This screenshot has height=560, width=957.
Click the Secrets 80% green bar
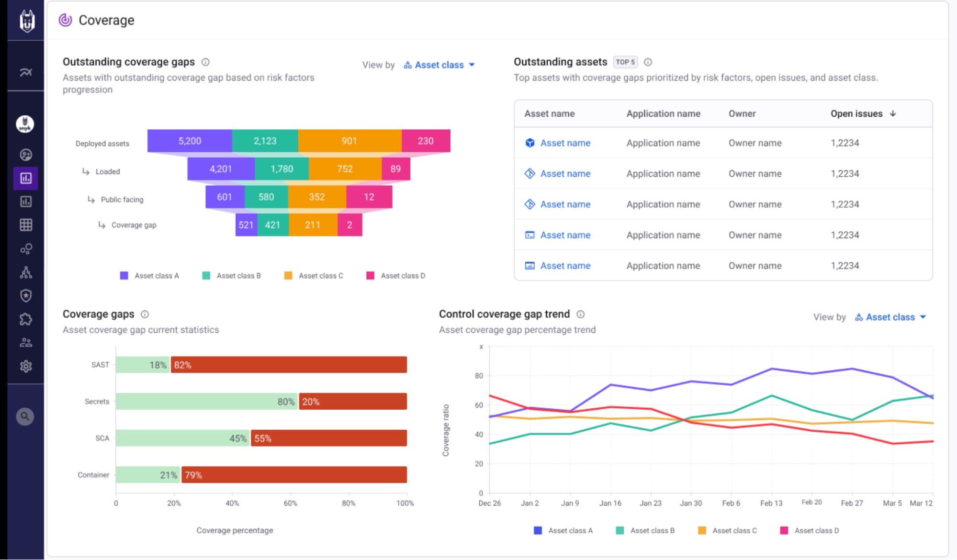(207, 402)
